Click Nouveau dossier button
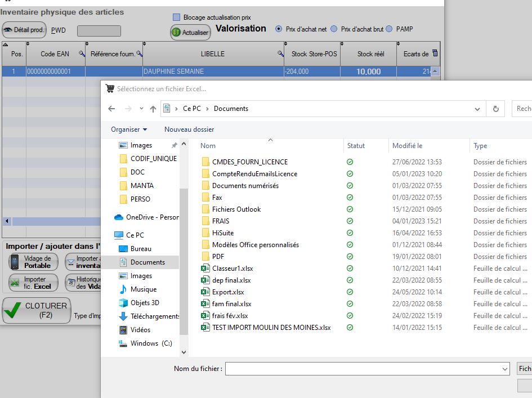Viewport: 532px width, 398px height. (189, 129)
